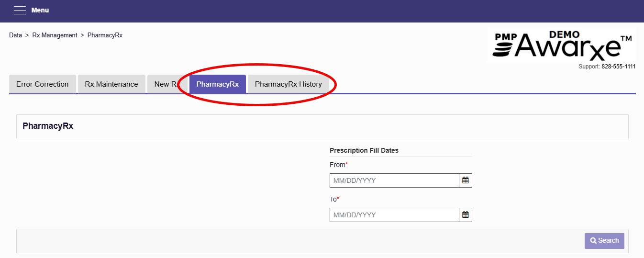Open the To date calendar picker icon
The height and width of the screenshot is (258, 644).
point(466,215)
